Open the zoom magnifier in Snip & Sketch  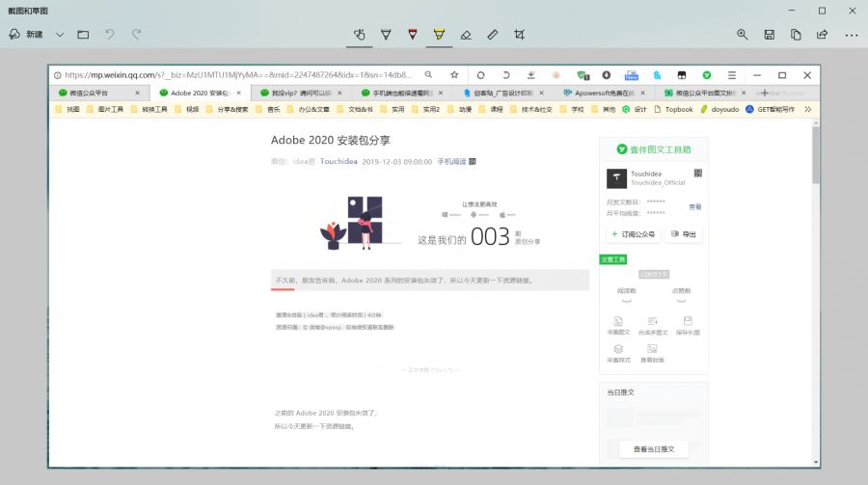[x=743, y=35]
